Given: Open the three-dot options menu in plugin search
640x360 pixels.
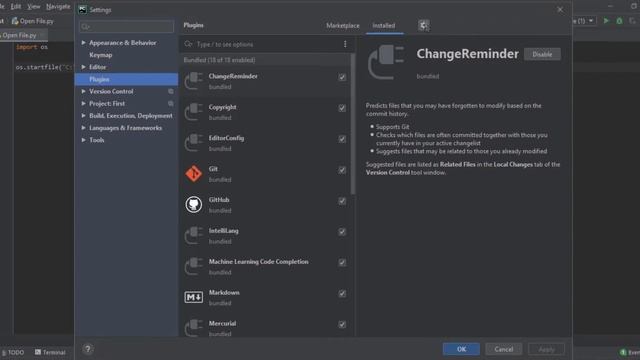Looking at the screenshot, I should point(345,44).
